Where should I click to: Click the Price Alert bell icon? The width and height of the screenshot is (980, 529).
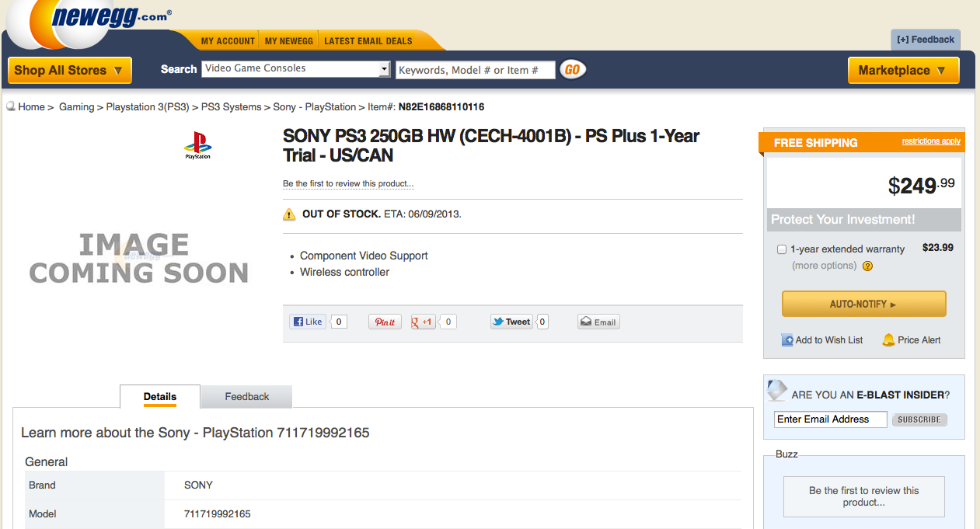click(888, 340)
